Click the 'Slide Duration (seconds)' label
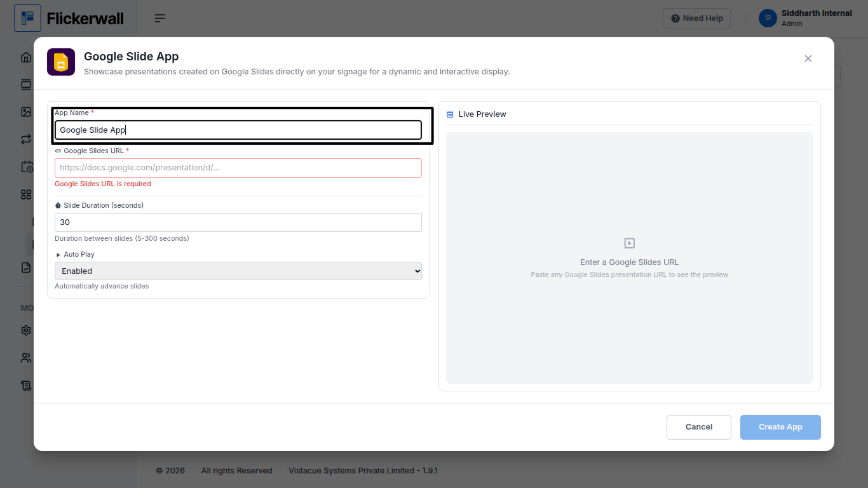 [x=104, y=205]
